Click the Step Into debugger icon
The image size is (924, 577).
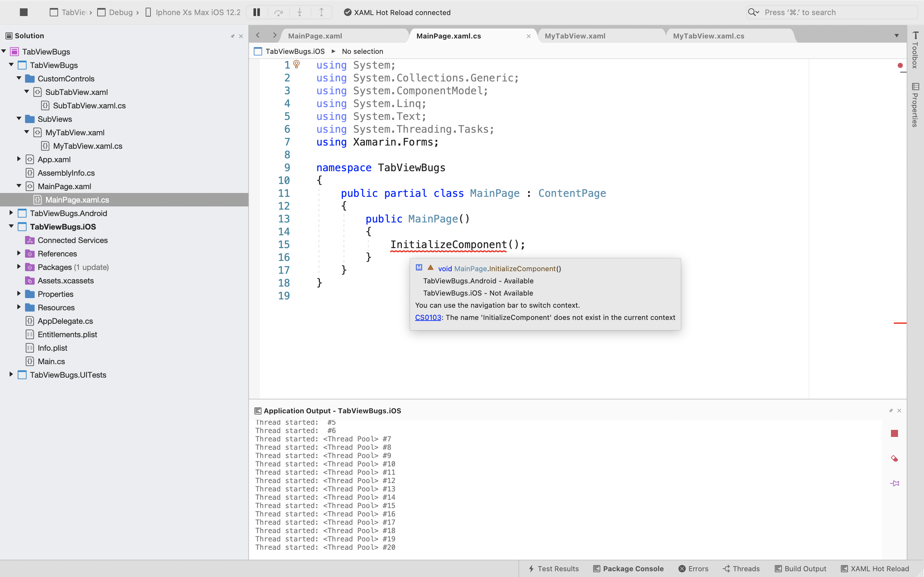pos(300,12)
